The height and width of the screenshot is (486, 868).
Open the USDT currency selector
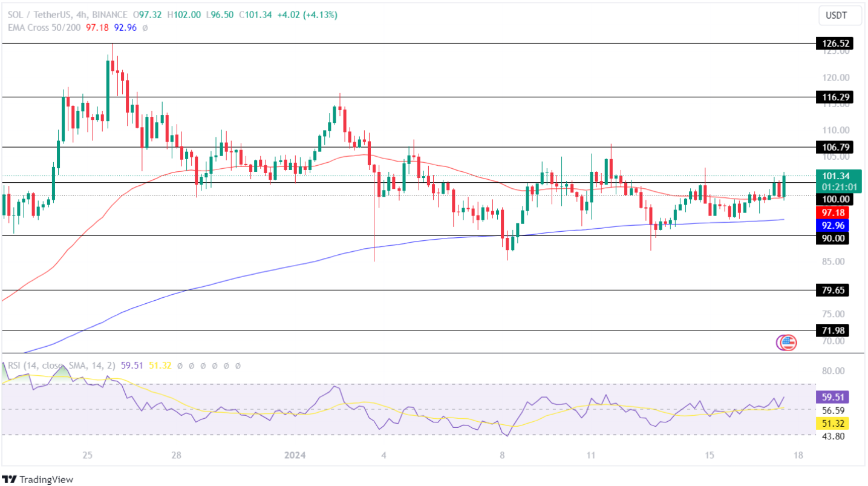coord(840,15)
